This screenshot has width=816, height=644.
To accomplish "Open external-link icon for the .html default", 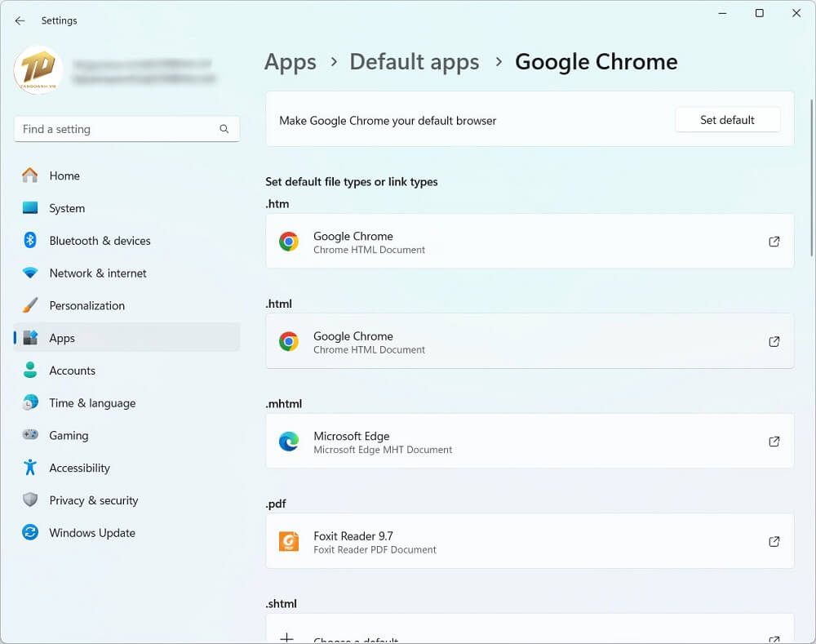I will click(x=774, y=341).
